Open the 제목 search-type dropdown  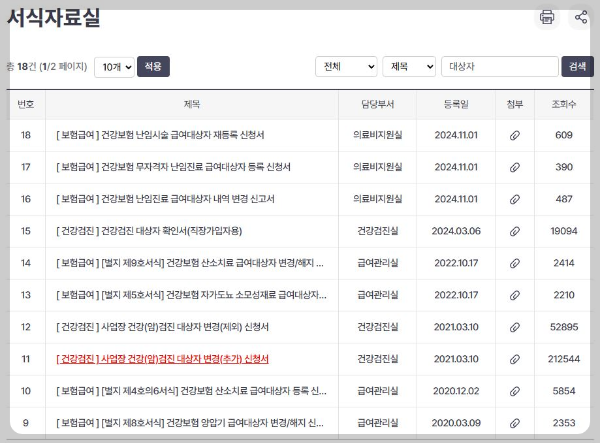(409, 67)
